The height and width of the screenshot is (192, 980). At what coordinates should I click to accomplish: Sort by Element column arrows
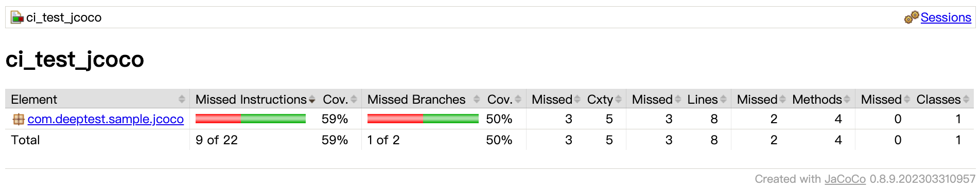click(182, 99)
